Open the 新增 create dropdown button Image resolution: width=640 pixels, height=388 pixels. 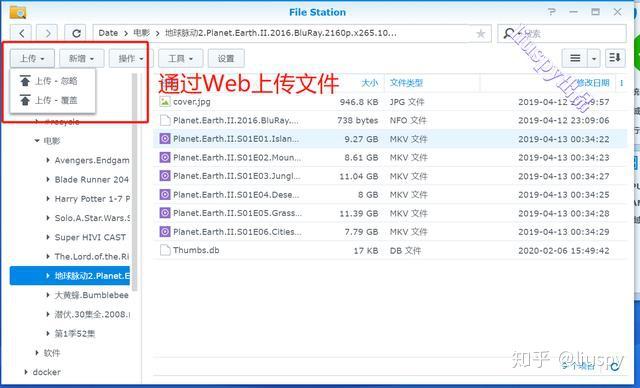82,58
